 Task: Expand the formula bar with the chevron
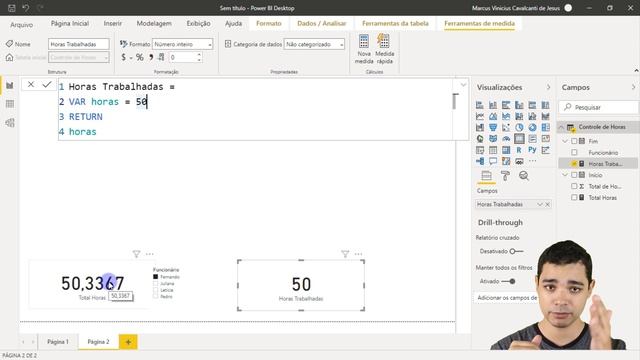463,84
